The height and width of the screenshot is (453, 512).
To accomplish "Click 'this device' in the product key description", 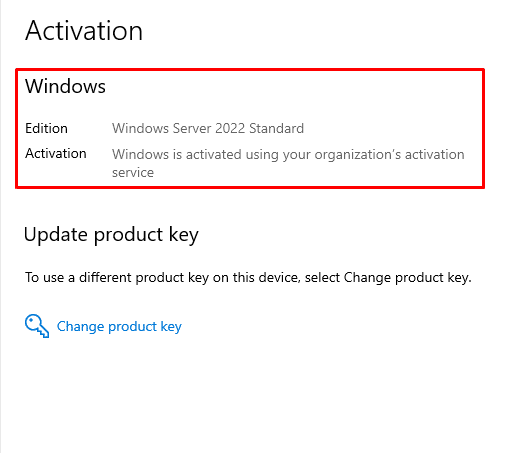I will [x=265, y=278].
